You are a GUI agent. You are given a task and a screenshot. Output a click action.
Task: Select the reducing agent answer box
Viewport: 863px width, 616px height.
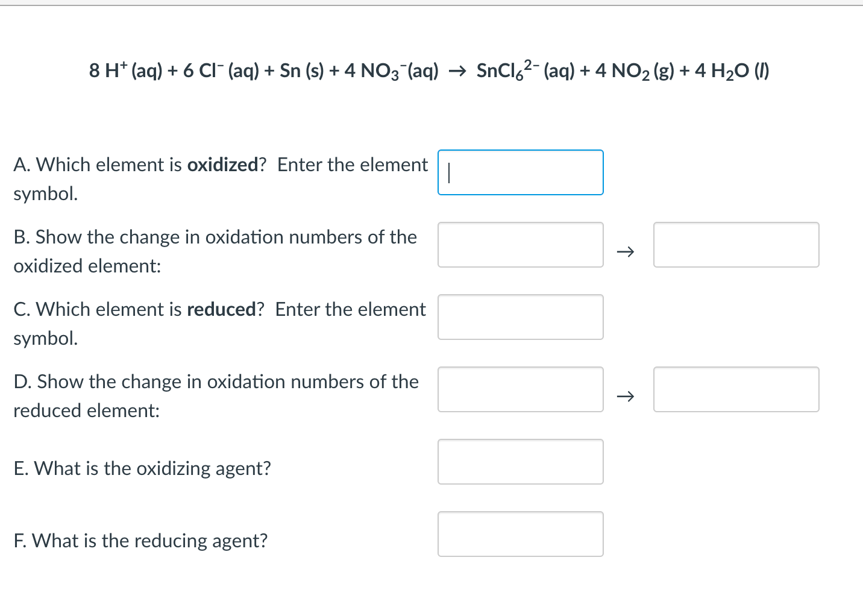pos(520,534)
